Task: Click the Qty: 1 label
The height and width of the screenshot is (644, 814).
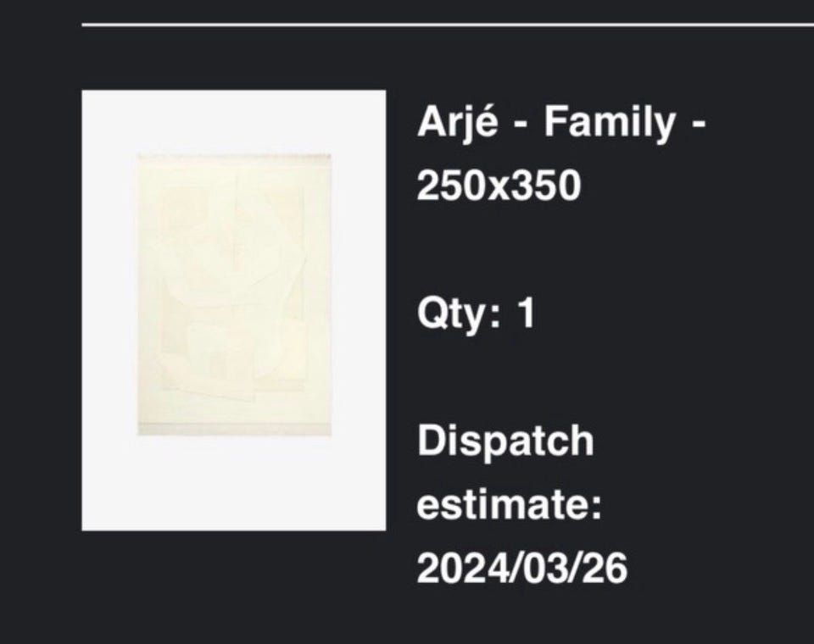Action: [x=477, y=314]
